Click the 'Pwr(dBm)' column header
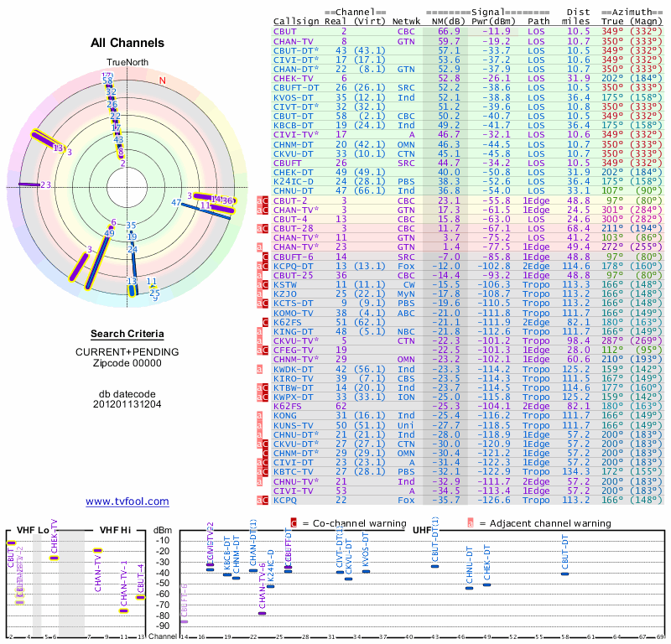Viewport: 671px width, 644px height. click(x=493, y=22)
